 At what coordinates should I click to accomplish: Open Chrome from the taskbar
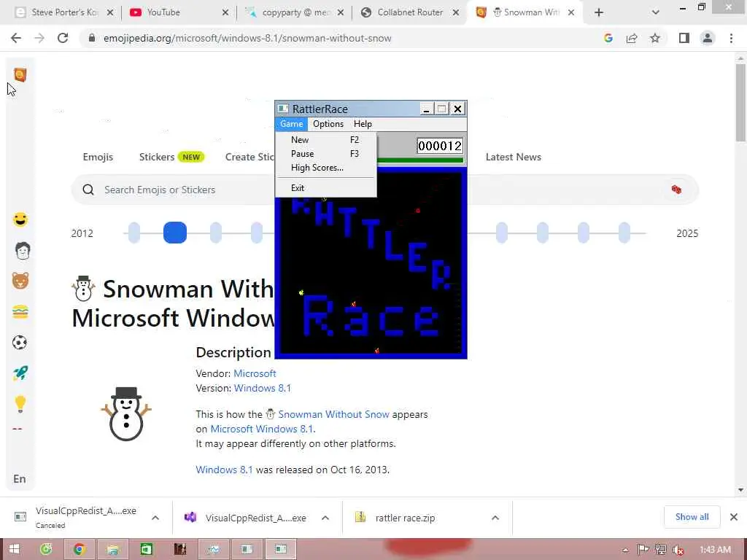click(x=79, y=549)
